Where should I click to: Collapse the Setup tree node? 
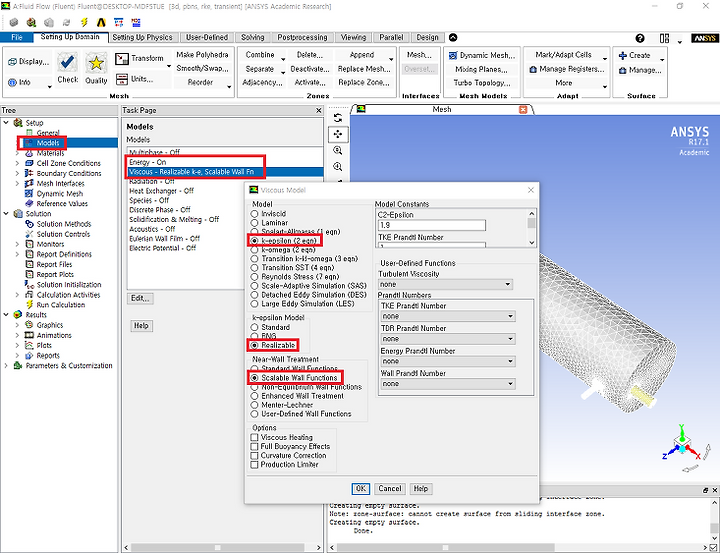coord(6,123)
